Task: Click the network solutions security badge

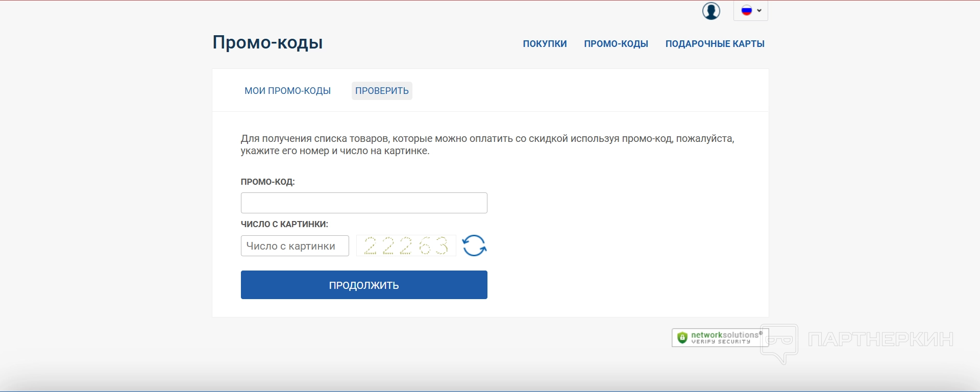Action: coord(720,338)
